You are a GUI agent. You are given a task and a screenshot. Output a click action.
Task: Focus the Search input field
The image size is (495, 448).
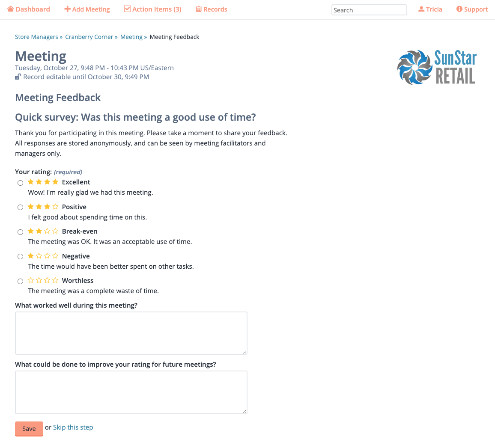pyautogui.click(x=369, y=10)
